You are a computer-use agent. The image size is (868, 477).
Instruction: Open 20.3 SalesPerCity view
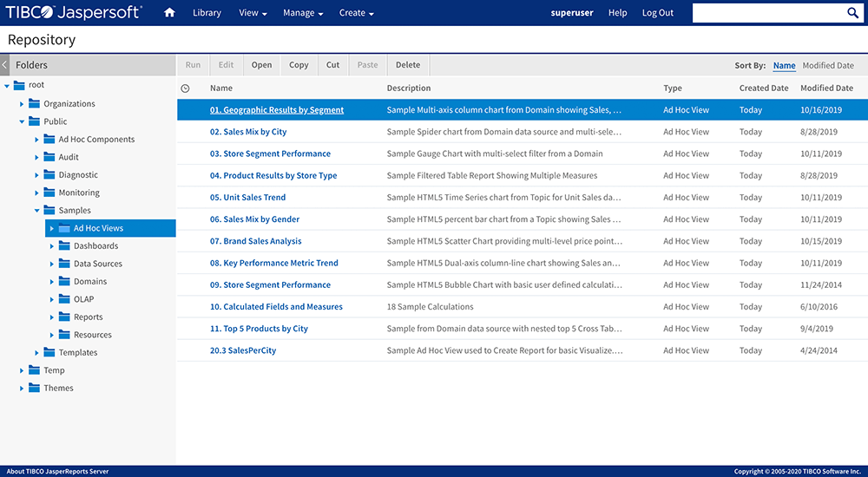point(243,350)
